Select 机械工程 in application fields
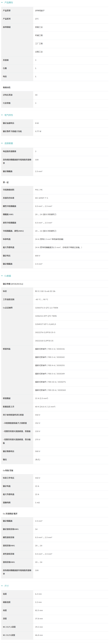The image size is (109, 644). tap(39, 36)
